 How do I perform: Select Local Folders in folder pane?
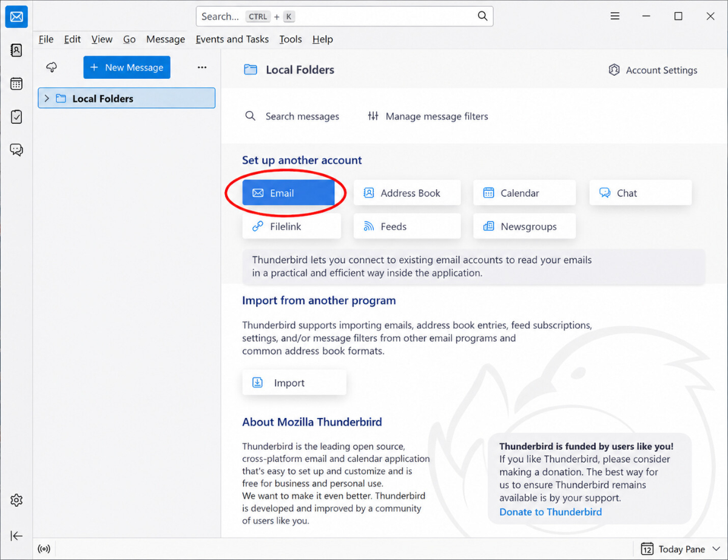point(126,98)
